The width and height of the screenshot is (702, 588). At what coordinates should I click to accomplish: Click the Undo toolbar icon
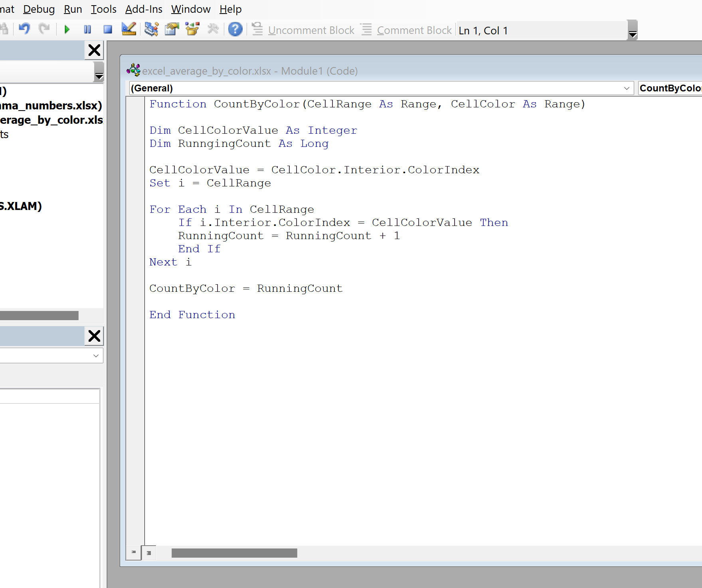point(24,29)
